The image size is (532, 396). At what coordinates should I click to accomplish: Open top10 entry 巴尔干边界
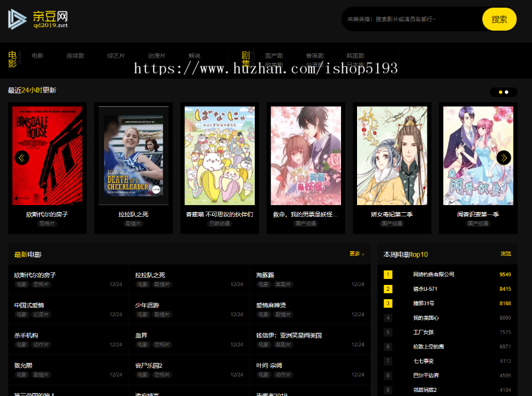[426, 376]
